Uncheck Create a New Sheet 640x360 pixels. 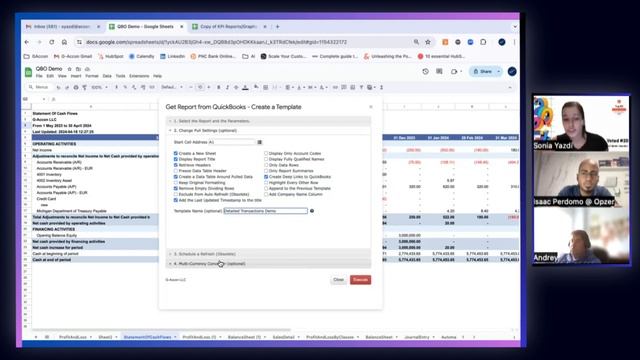tap(176, 153)
